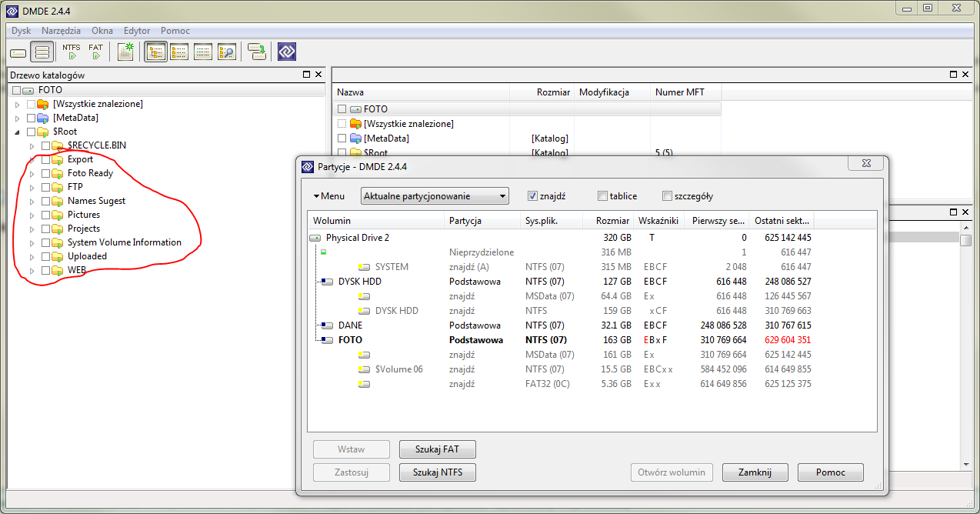The height and width of the screenshot is (514, 980).
Task: Select $RECYCLE.BIN folder icon in tree
Action: (x=58, y=145)
